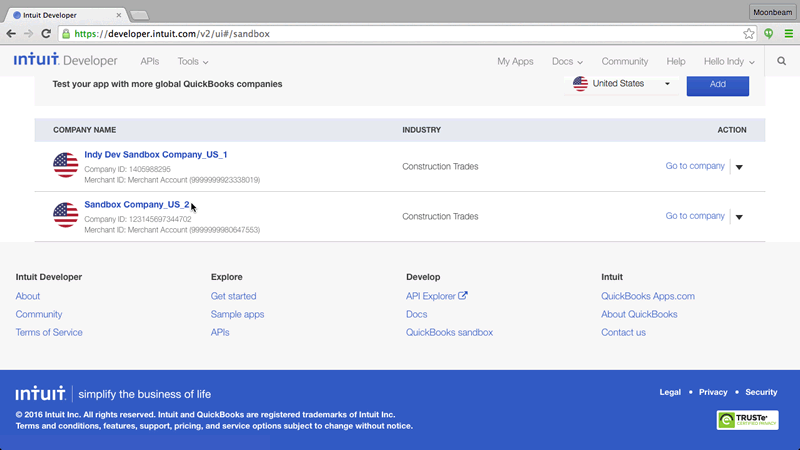Screen dimensions: 800x450
Task: Open Indy Dev Sandbox Company_US_1 link
Action: pyautogui.click(x=156, y=155)
